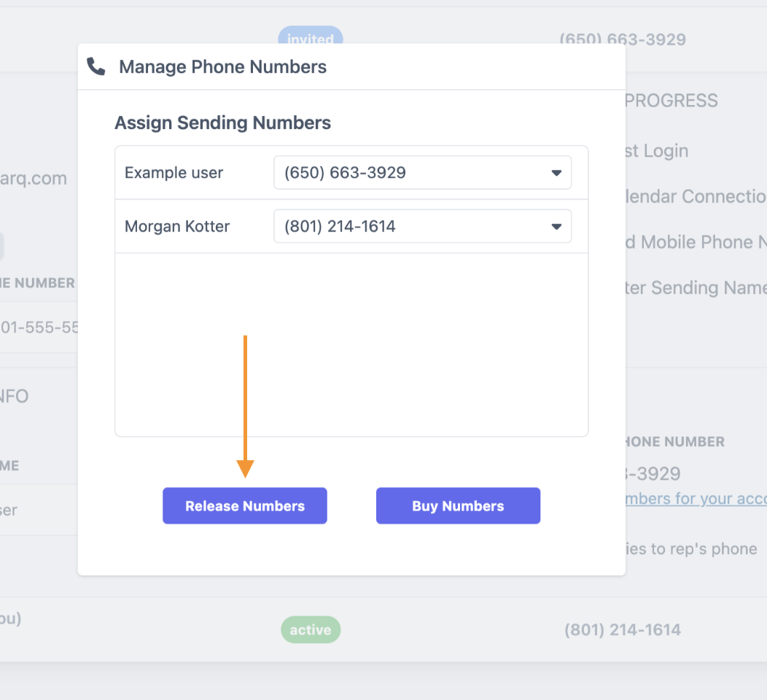Image resolution: width=767 pixels, height=700 pixels.
Task: Open Example user's sending number dropdown
Action: pyautogui.click(x=422, y=172)
